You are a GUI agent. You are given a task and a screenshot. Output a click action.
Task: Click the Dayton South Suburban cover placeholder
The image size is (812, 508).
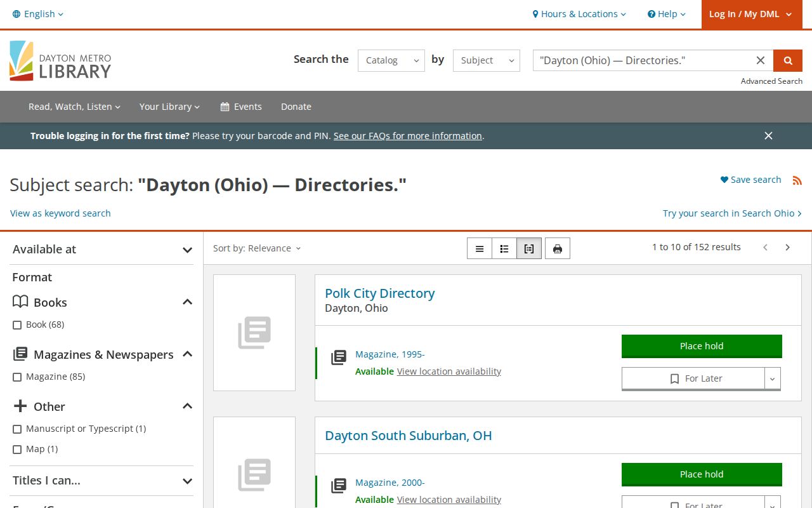pos(254,462)
